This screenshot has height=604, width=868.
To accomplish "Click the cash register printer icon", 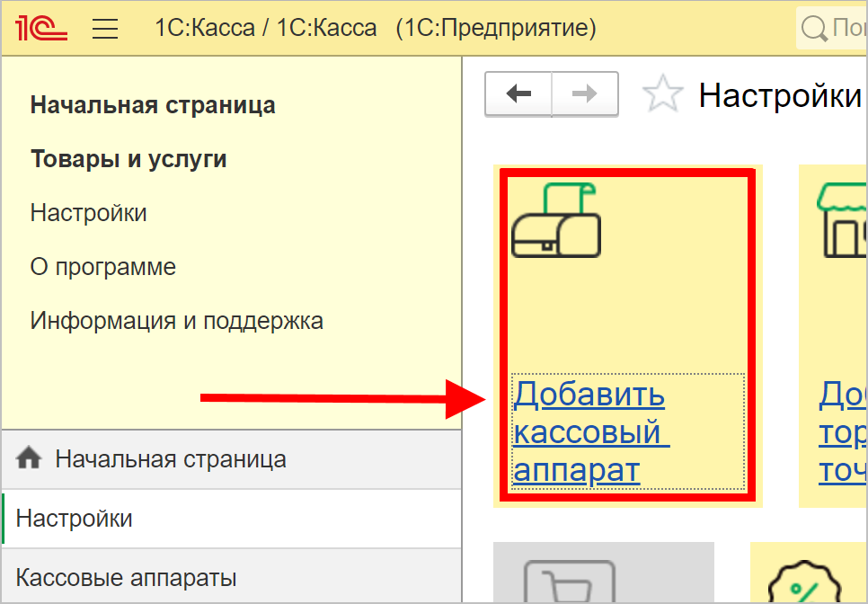I will point(556,220).
